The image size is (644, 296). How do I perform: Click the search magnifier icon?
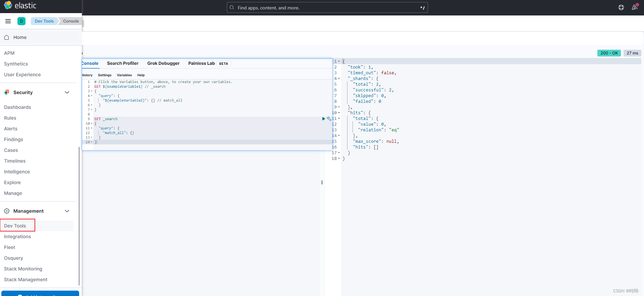(x=232, y=7)
